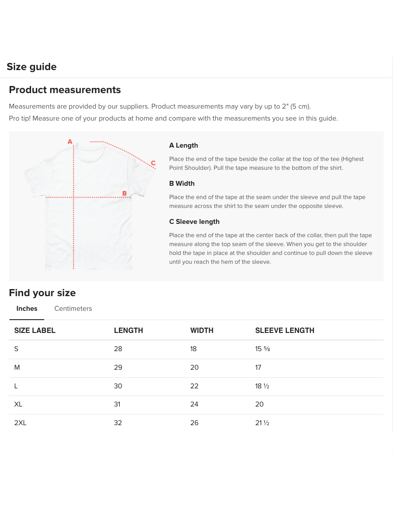Click the WIDTH column header

tap(202, 330)
